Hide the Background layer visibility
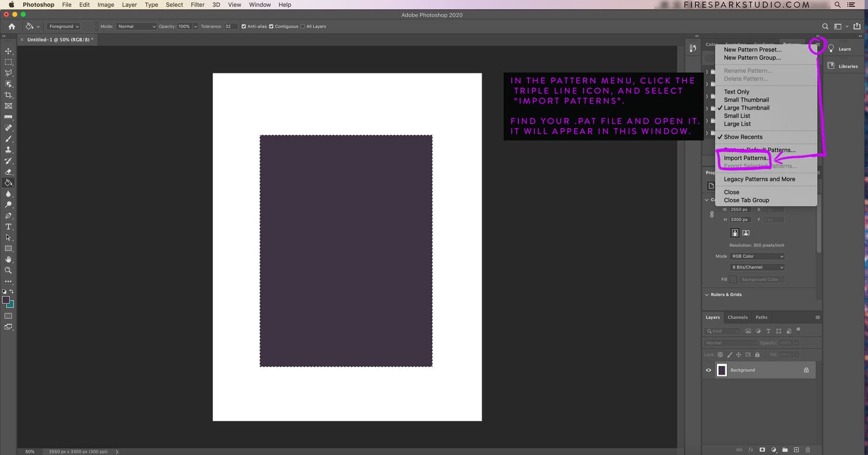 (708, 370)
